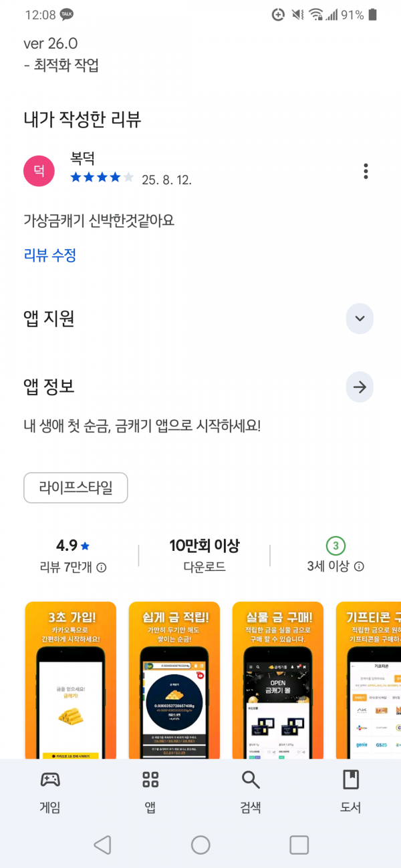This screenshot has height=868, width=401.
Task: Open the 검색 search tab
Action: tap(251, 792)
